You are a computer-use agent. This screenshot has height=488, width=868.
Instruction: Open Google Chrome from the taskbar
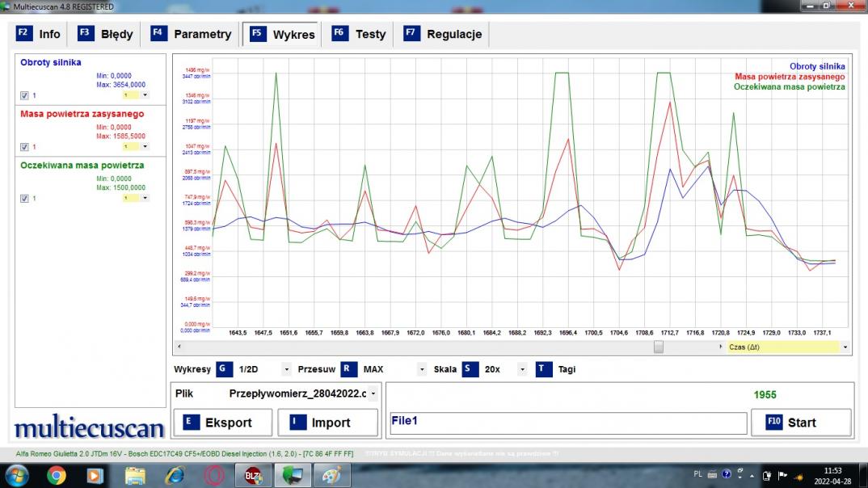[57, 475]
